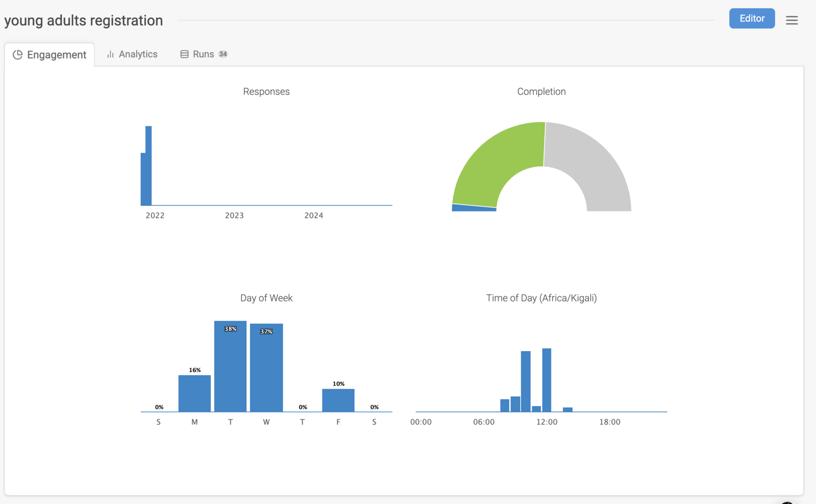Click the Friday 10% bar

point(338,400)
